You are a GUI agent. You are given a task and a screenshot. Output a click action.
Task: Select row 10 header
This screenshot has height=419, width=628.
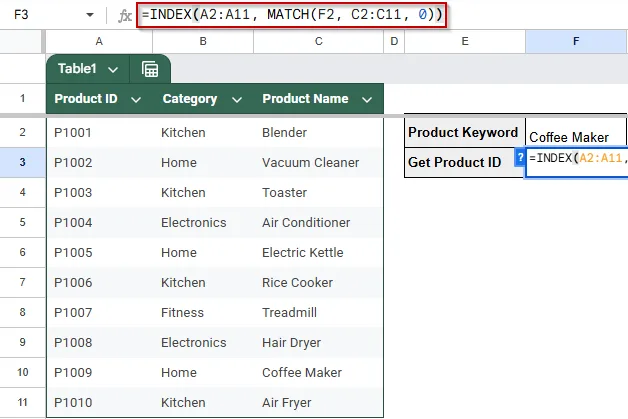coord(22,373)
